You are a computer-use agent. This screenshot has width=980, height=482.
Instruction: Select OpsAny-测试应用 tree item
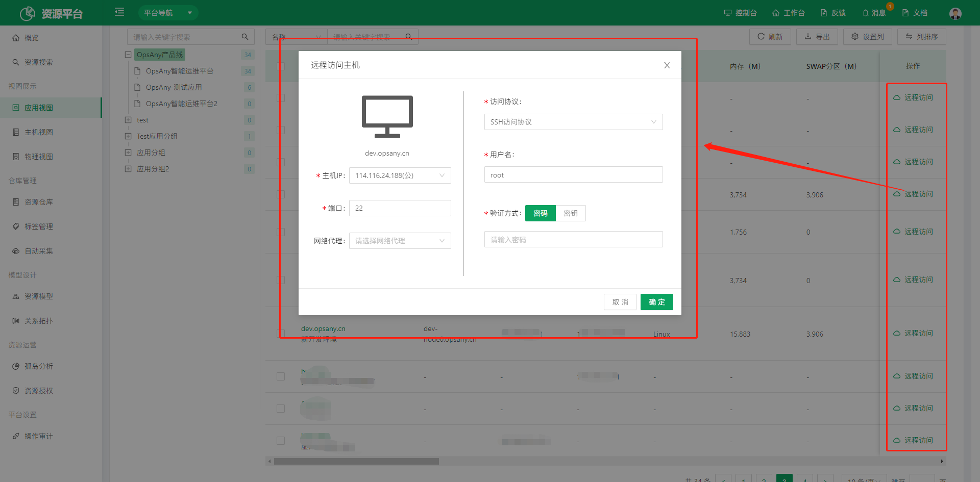(174, 87)
